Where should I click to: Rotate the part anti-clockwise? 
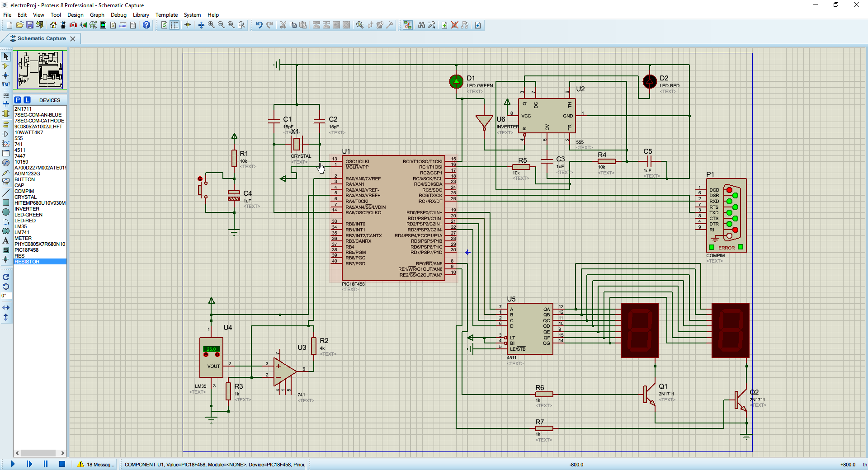(x=6, y=287)
